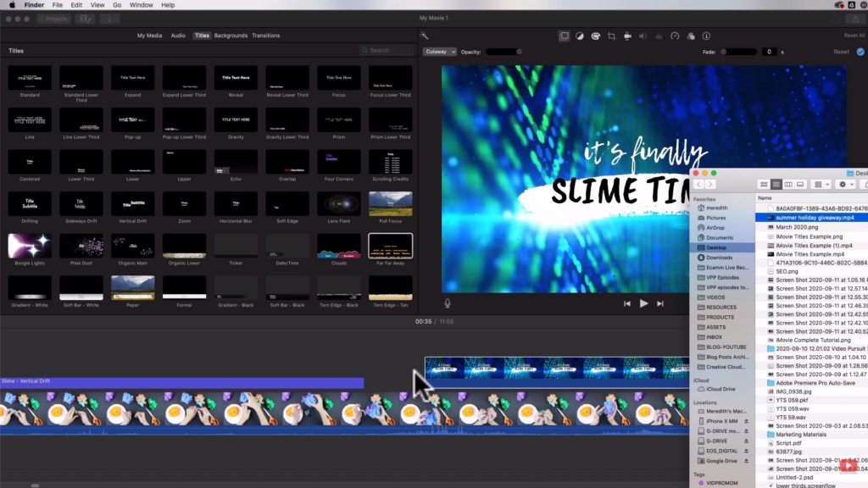Choose the Scrolling Credits title
868x488 pixels.
[390, 162]
